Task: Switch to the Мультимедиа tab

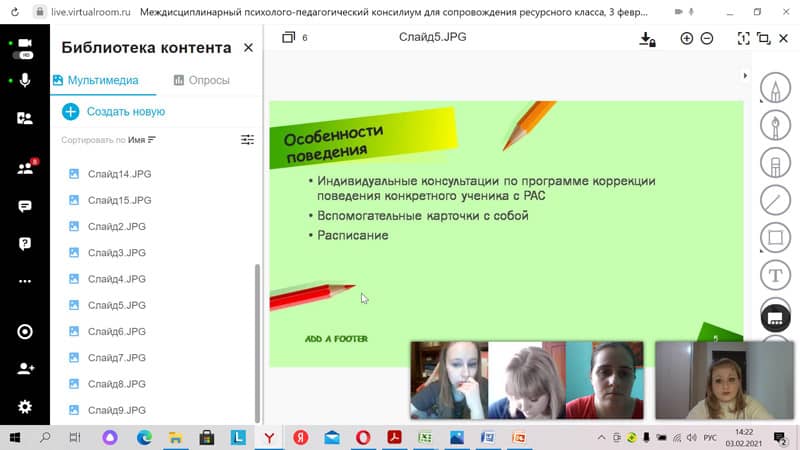Action: (x=95, y=80)
